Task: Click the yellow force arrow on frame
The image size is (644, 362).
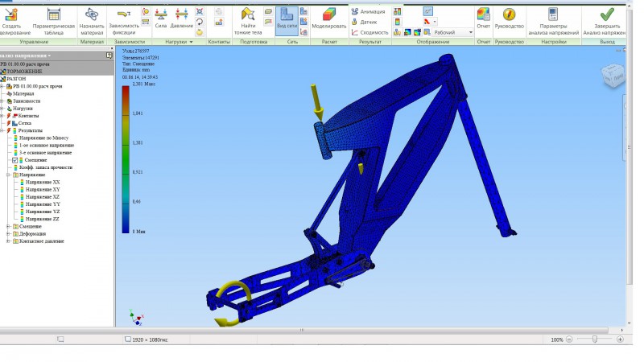Action: click(317, 103)
